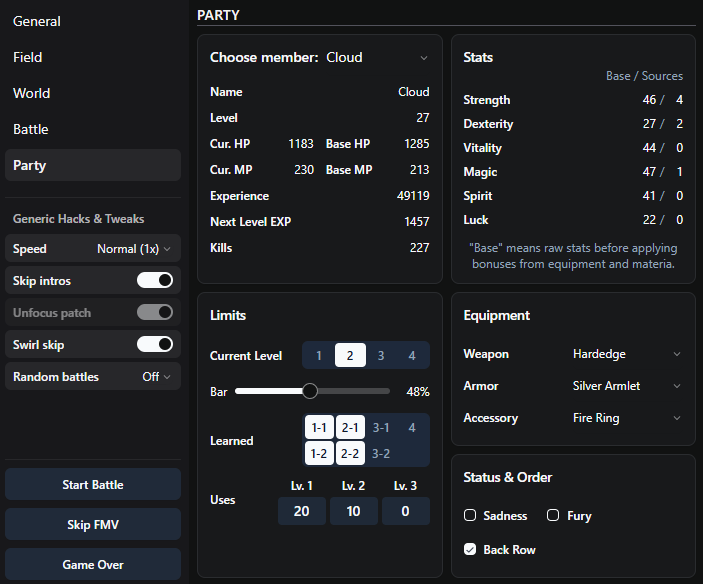This screenshot has height=584, width=703.
Task: Disable the Swirl skip switch
Action: click(155, 345)
